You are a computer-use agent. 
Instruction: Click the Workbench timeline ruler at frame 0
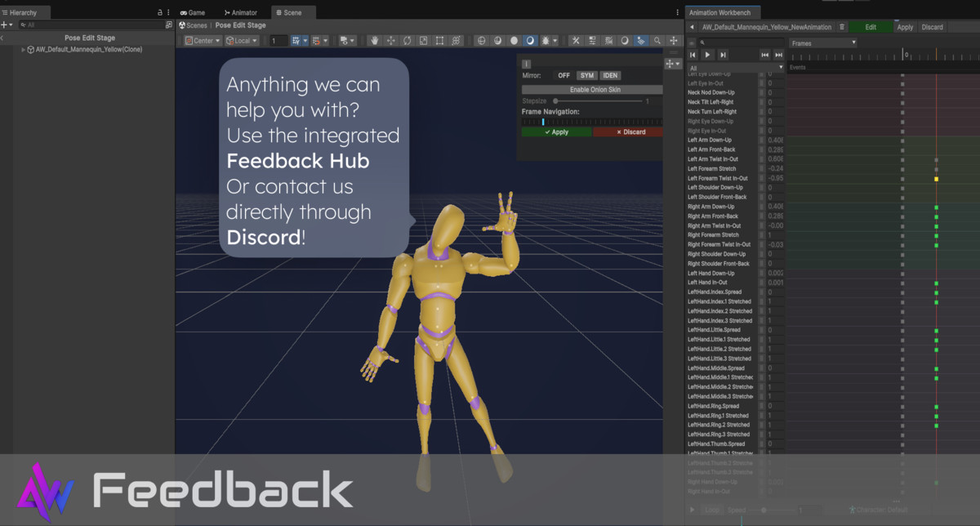pyautogui.click(x=903, y=56)
